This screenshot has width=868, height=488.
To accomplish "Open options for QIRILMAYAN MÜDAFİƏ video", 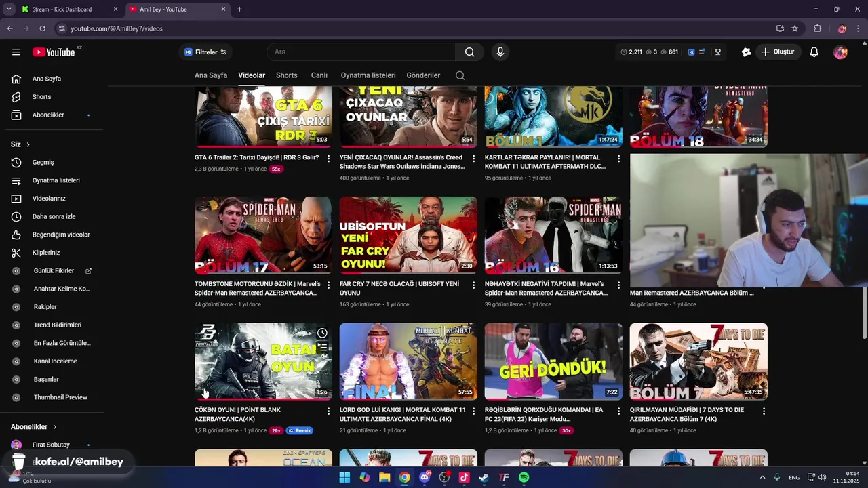I will (x=764, y=411).
